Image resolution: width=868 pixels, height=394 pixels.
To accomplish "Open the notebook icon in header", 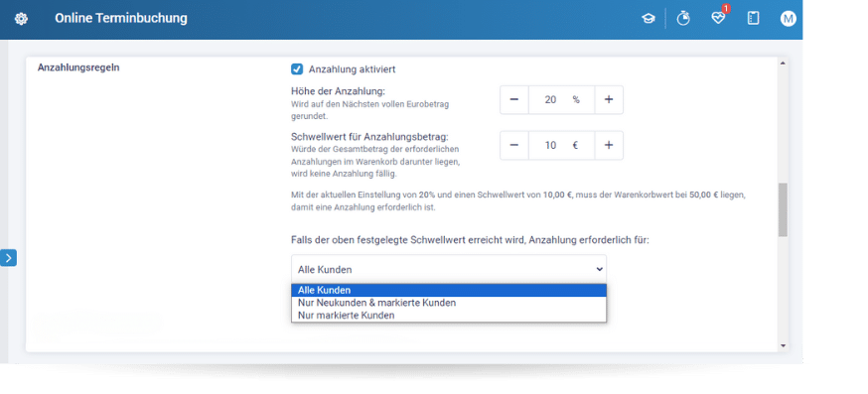I will pos(753,18).
